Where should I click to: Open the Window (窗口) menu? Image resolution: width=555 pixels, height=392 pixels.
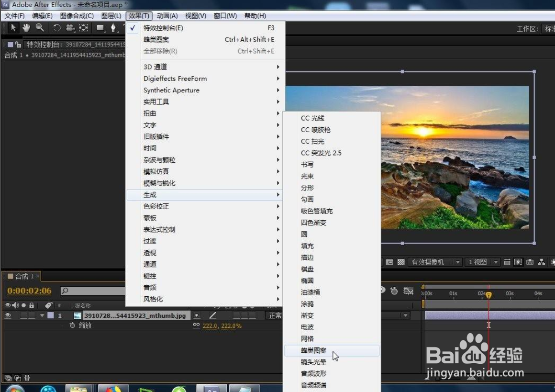(225, 16)
